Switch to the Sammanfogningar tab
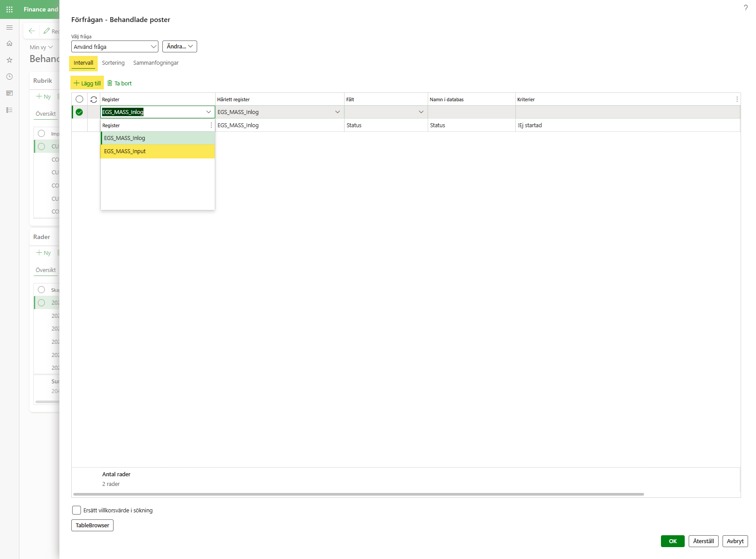Viewport: 756px width, 559px height. [156, 63]
